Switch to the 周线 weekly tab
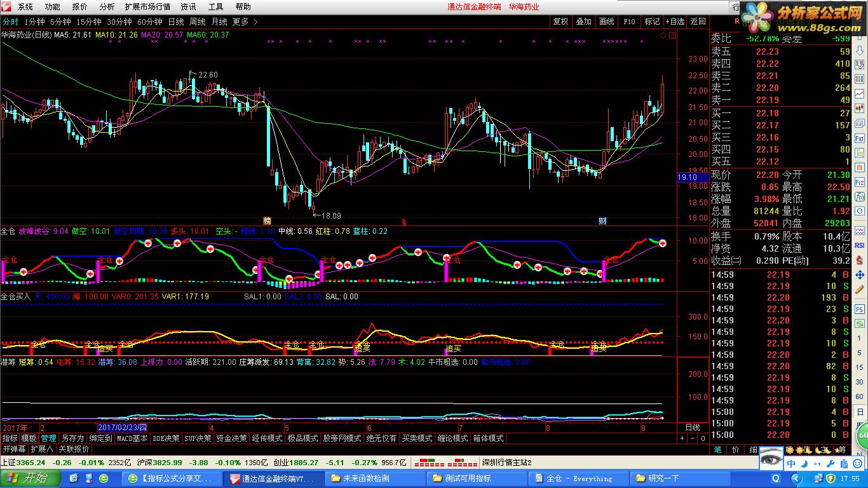This screenshot has width=868, height=488. pyautogui.click(x=197, y=22)
